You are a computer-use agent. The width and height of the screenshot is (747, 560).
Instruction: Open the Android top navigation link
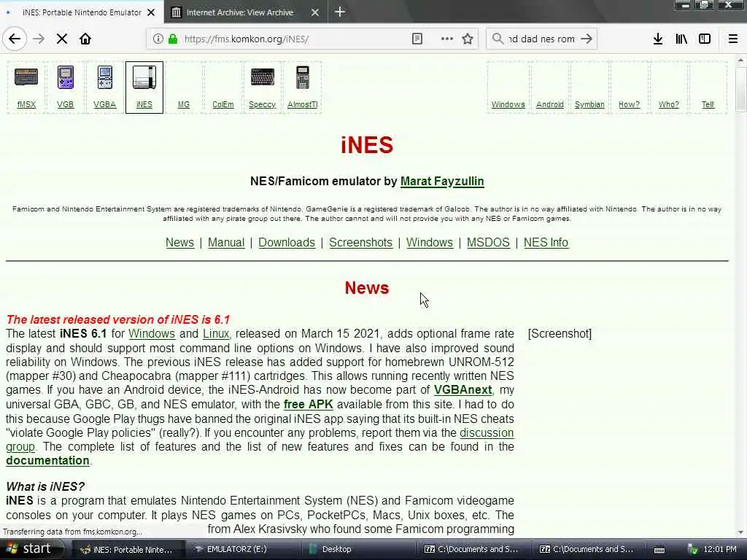click(550, 104)
